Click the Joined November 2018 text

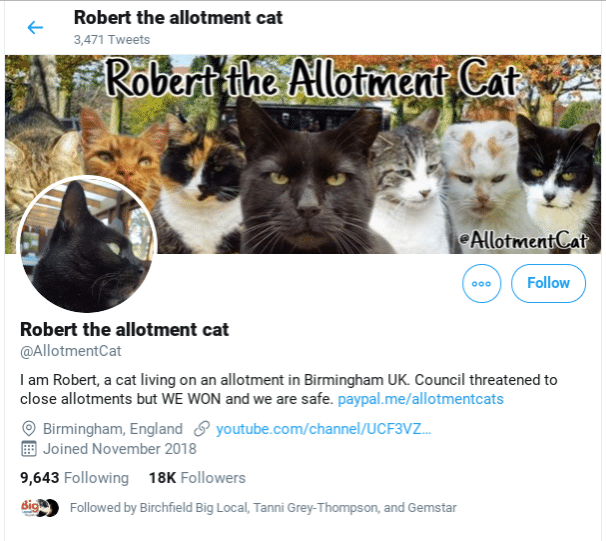point(120,449)
